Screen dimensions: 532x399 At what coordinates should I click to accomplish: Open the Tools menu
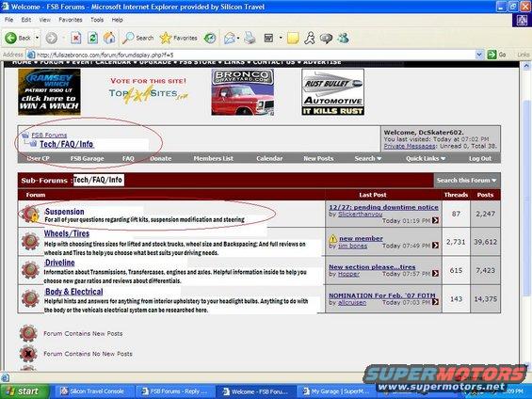[97, 20]
